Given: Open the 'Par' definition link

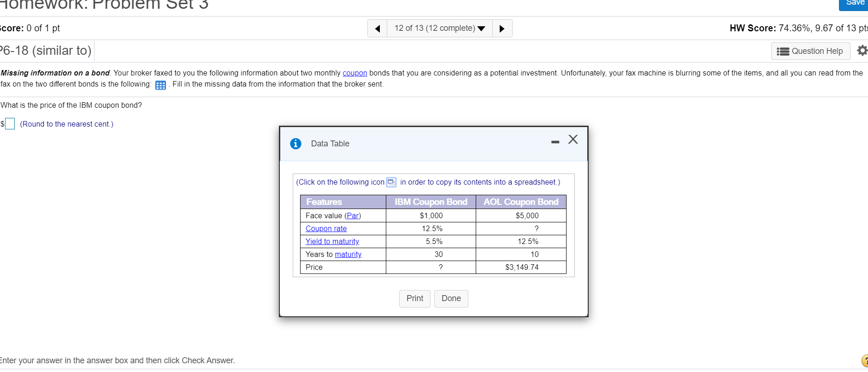Looking at the screenshot, I should click(353, 215).
